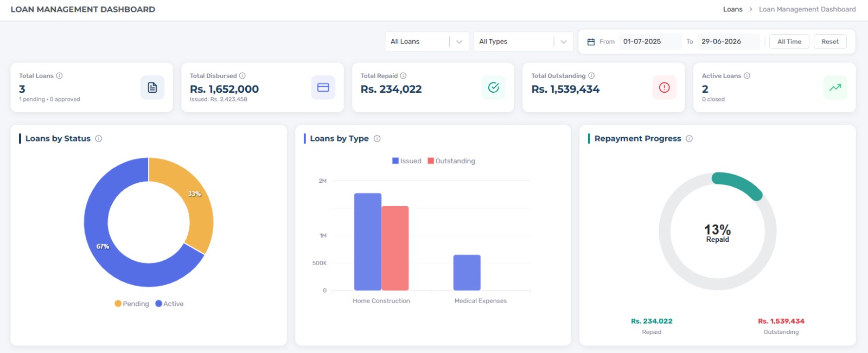Click the To date field 29-06-2026
868x353 pixels.
[x=728, y=42]
